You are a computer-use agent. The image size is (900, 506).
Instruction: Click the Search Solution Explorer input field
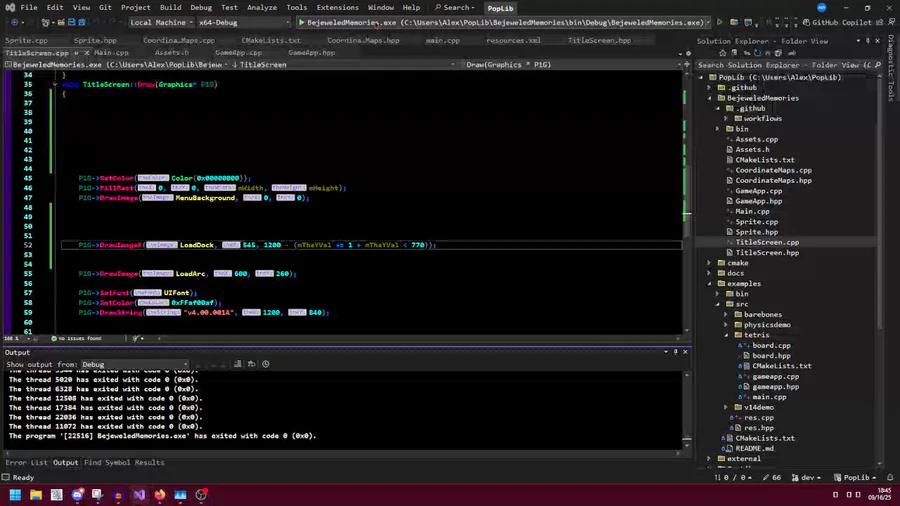784,65
